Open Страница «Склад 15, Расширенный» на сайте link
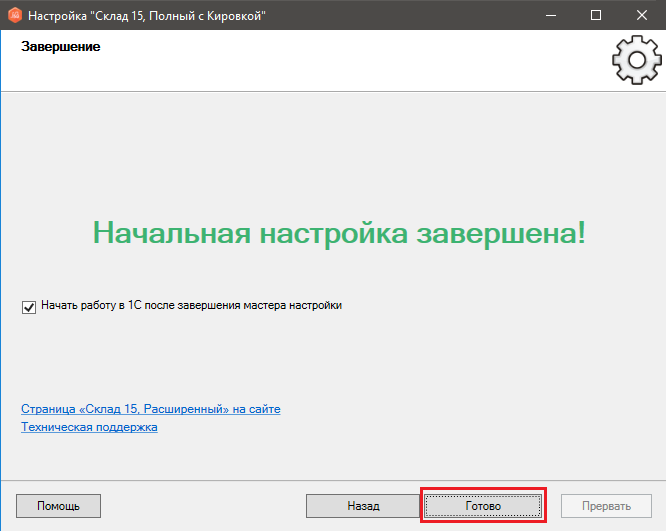The image size is (666, 531). [x=151, y=409]
